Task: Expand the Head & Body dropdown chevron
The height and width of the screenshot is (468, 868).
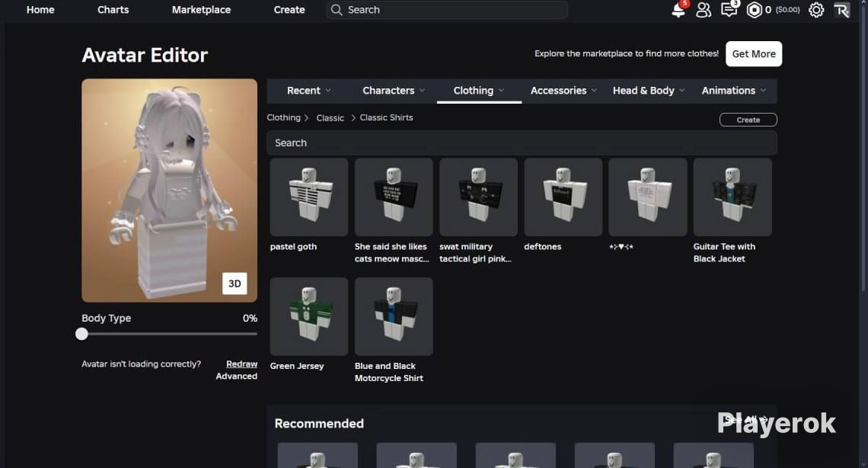Action: click(x=682, y=90)
